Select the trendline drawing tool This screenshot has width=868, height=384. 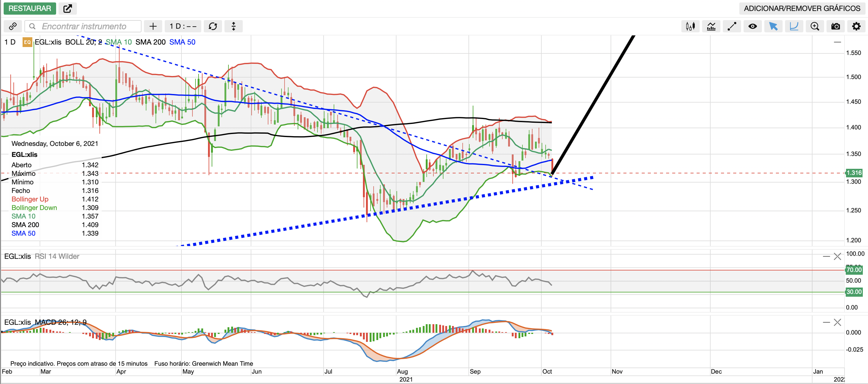[732, 26]
